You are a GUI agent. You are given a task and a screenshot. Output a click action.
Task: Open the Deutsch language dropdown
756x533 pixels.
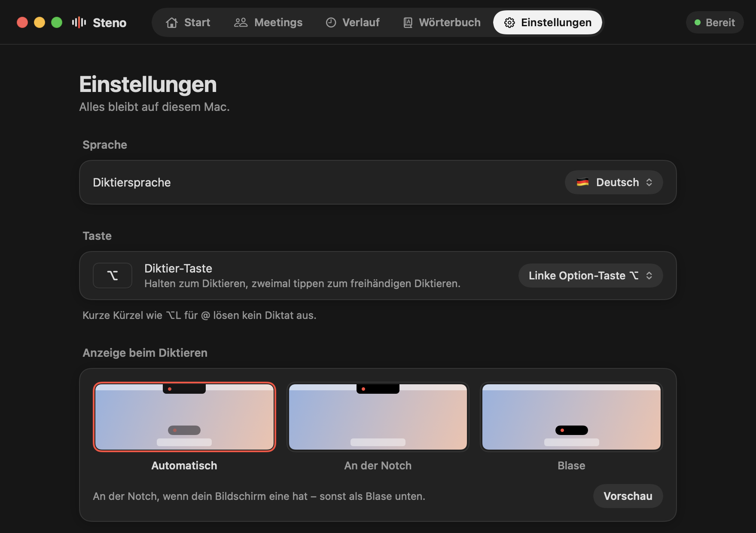pos(614,182)
